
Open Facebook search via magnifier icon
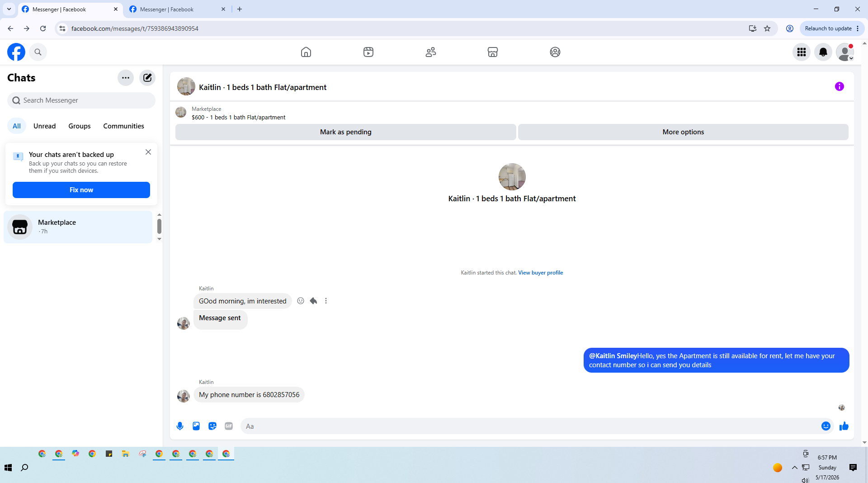click(x=38, y=52)
